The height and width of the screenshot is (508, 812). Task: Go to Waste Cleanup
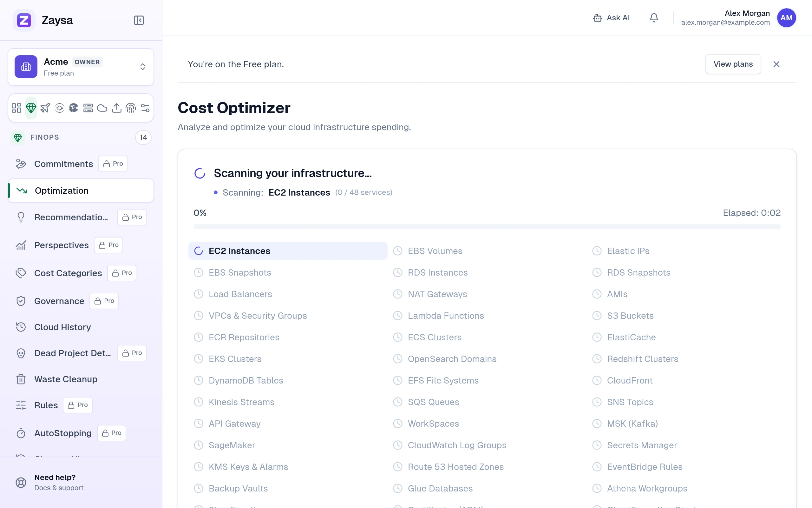[81, 379]
